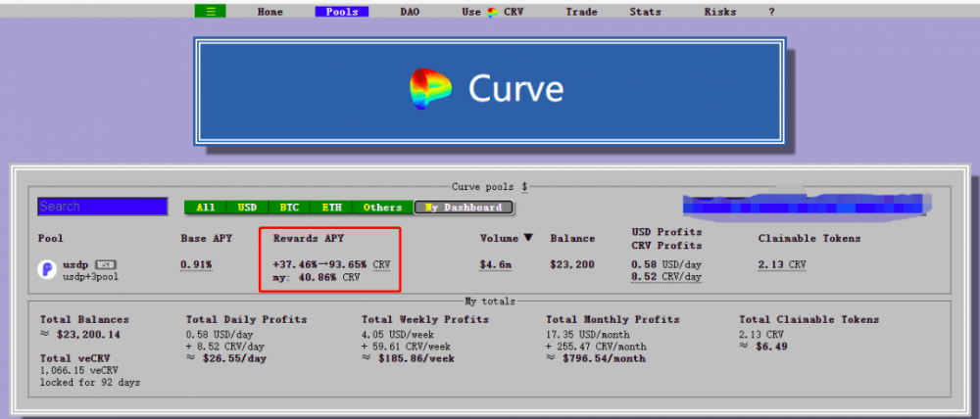Click the 0.91% base APY value
The image size is (980, 419).
pos(196,264)
